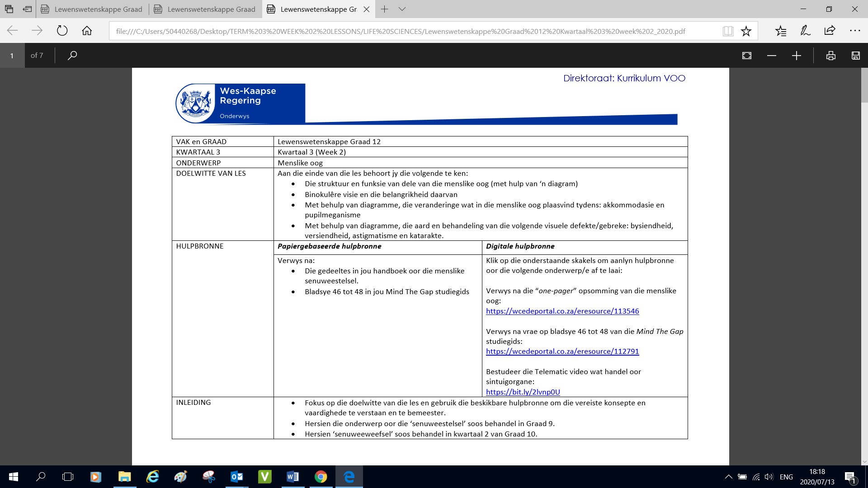The image size is (868, 488).
Task: Open Google Chrome from taskbar
Action: (x=321, y=477)
